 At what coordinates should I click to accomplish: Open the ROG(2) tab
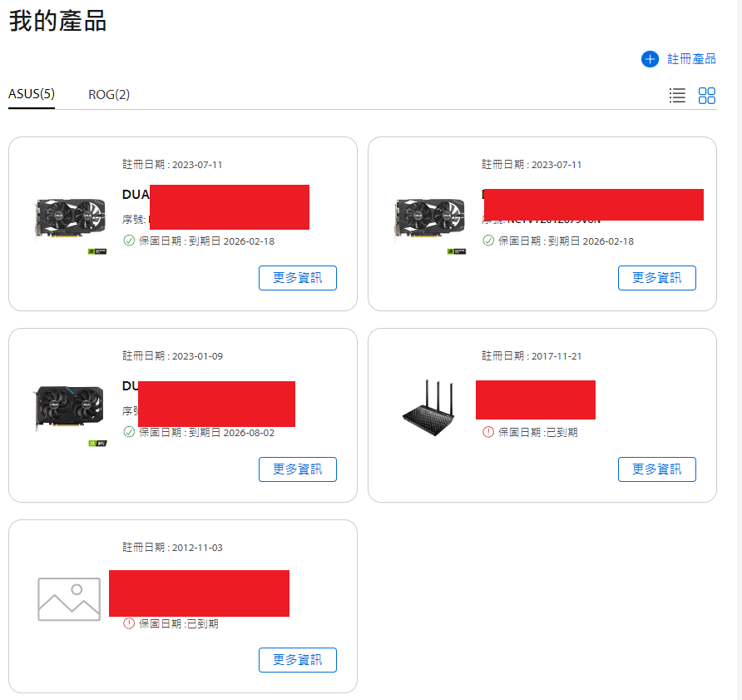pos(109,95)
